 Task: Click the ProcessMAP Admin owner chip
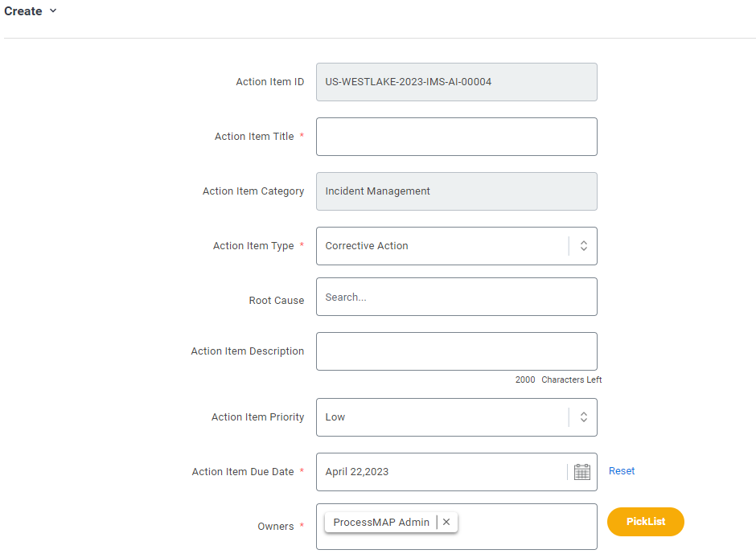pos(381,523)
